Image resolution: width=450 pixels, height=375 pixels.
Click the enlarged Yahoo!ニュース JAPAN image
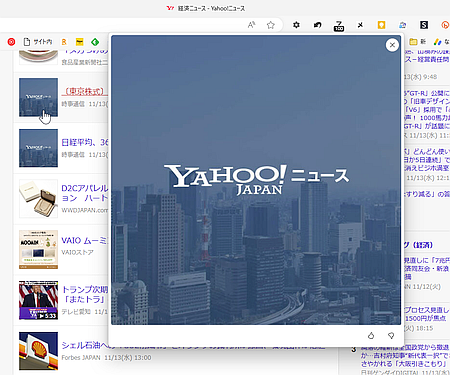[256, 180]
